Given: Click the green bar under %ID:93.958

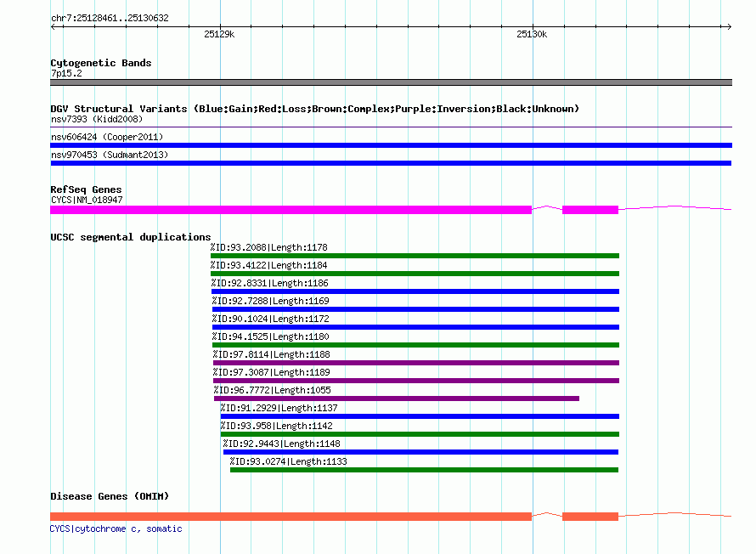Looking at the screenshot, I should pos(420,434).
